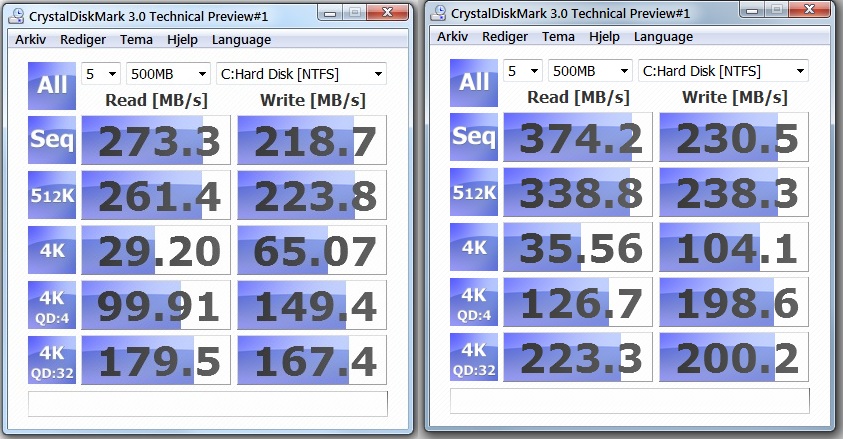This screenshot has height=439, width=843.
Task: Open the Hjelp menu in the right window
Action: pos(604,37)
